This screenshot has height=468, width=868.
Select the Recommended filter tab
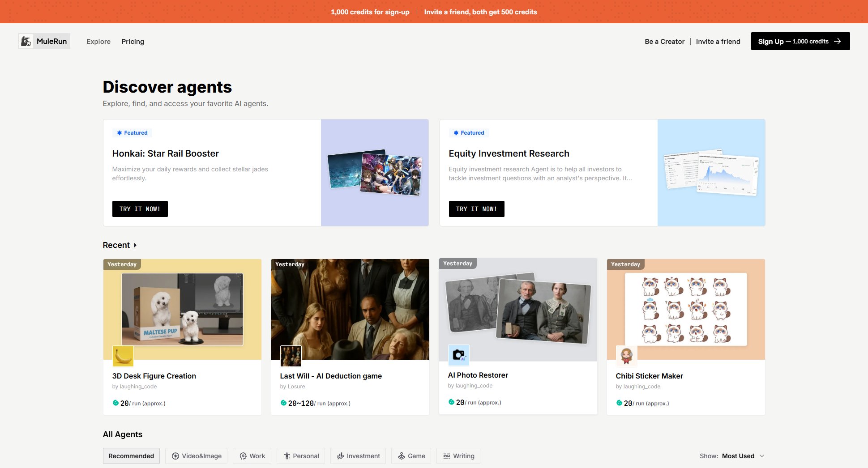[131, 456]
